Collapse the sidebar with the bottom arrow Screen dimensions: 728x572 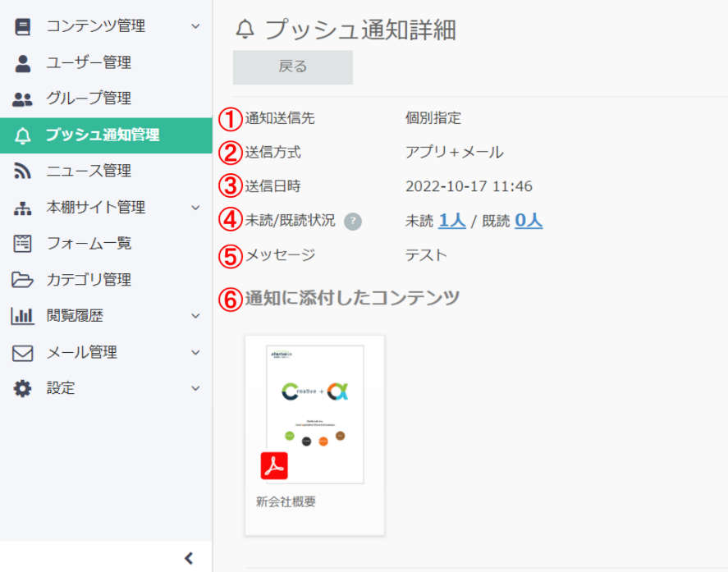(x=189, y=557)
